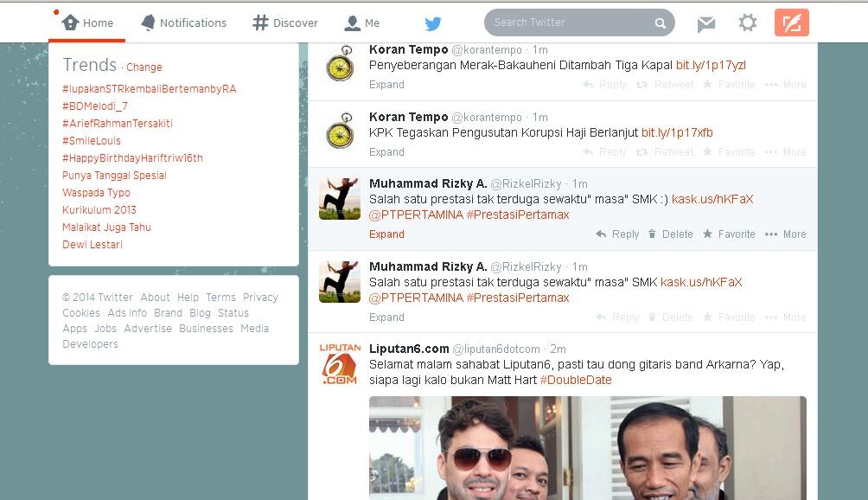868x500 pixels.
Task: Open the Advertise footer link
Action: (x=148, y=329)
